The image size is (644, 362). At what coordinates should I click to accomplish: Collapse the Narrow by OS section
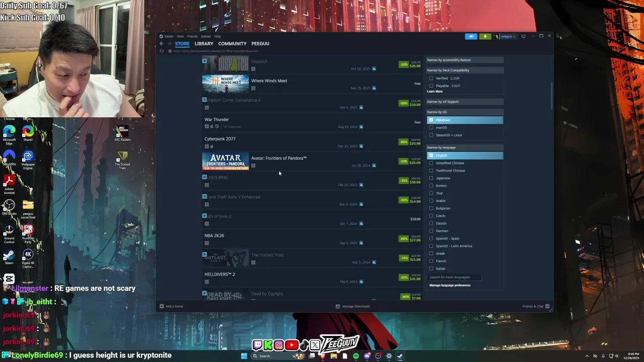click(465, 112)
